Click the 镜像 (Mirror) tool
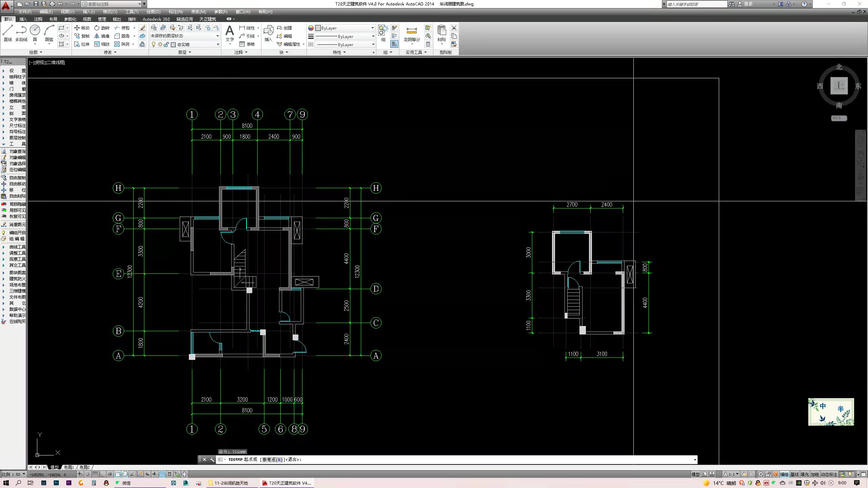 102,36
